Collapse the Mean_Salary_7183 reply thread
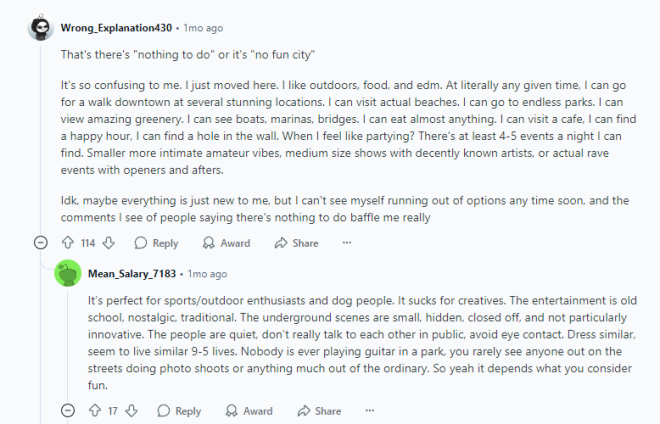The height and width of the screenshot is (424, 660). (68, 411)
